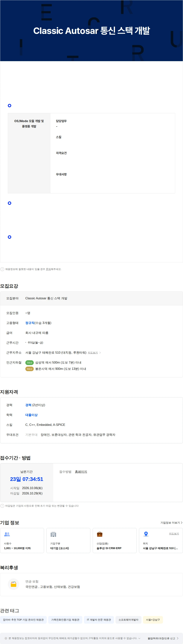Click the 연금·보험 benefits icon
The width and height of the screenshot is (183, 644).
click(14, 584)
